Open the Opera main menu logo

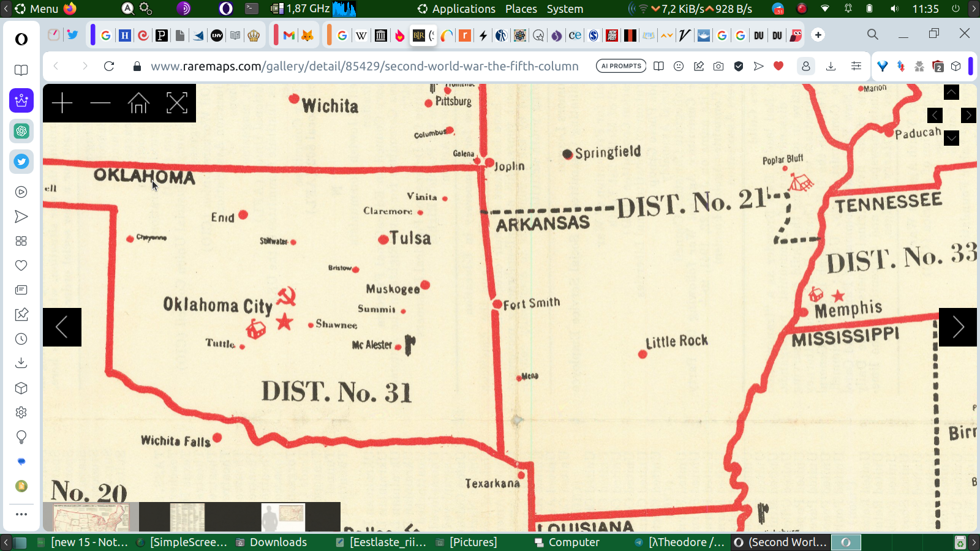[x=21, y=39]
